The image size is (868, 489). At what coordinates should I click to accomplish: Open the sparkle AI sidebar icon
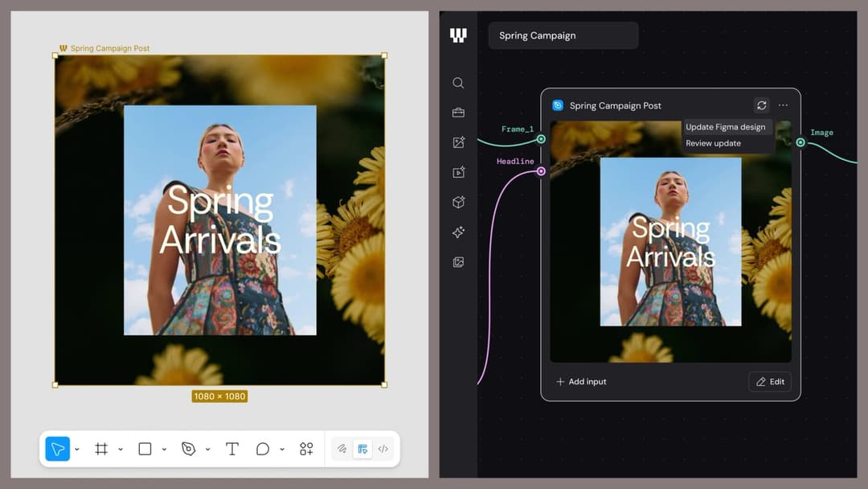click(x=458, y=232)
